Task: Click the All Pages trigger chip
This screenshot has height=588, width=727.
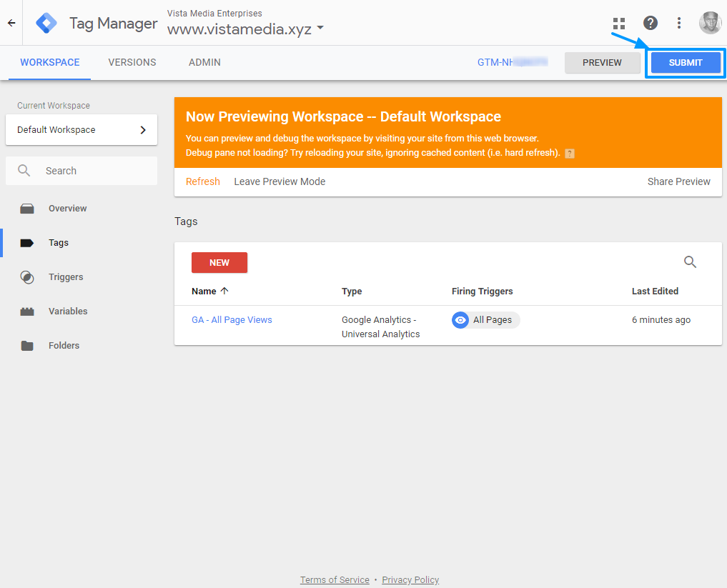Action: point(486,320)
